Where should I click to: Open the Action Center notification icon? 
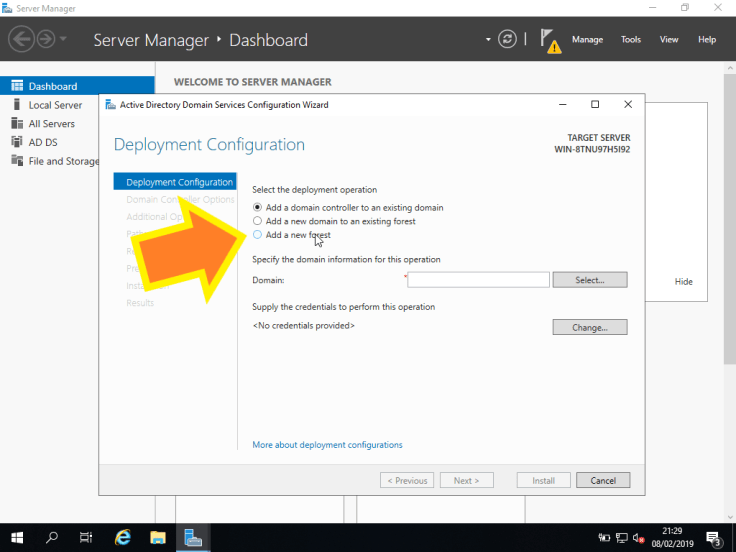pos(714,537)
